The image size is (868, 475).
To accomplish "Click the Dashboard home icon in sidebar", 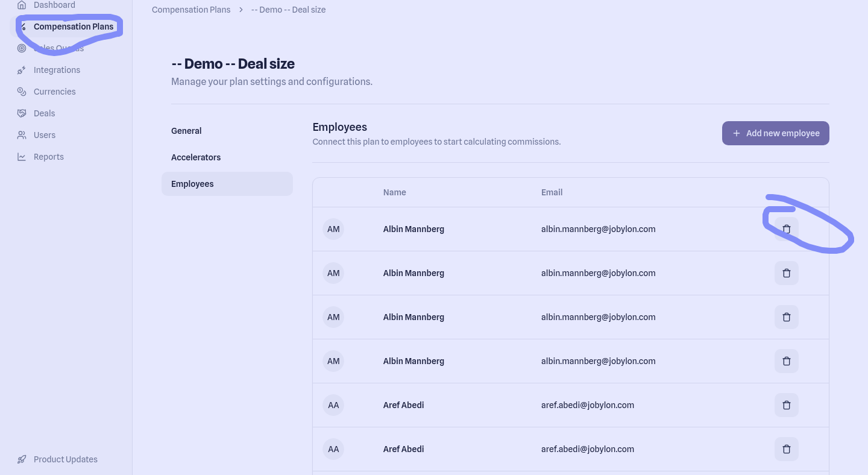I will point(22,5).
